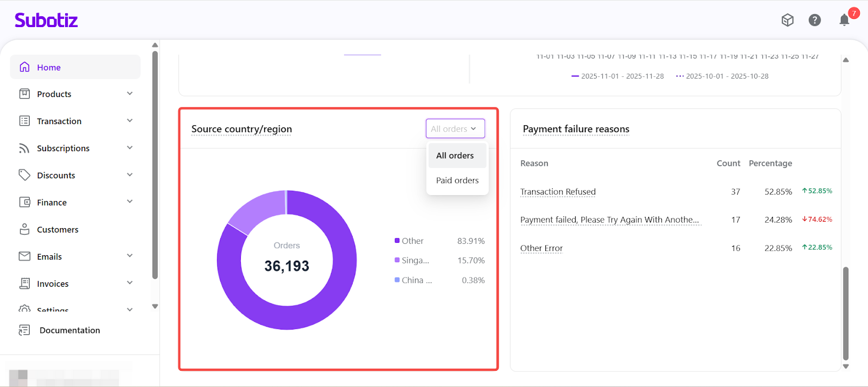Click the Home house icon in sidebar

click(x=24, y=67)
